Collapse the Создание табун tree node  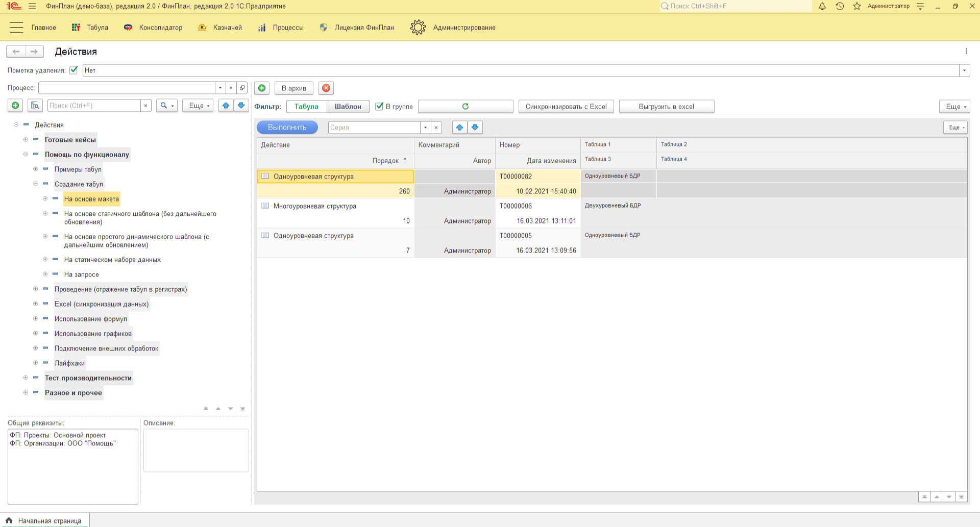pyautogui.click(x=35, y=184)
